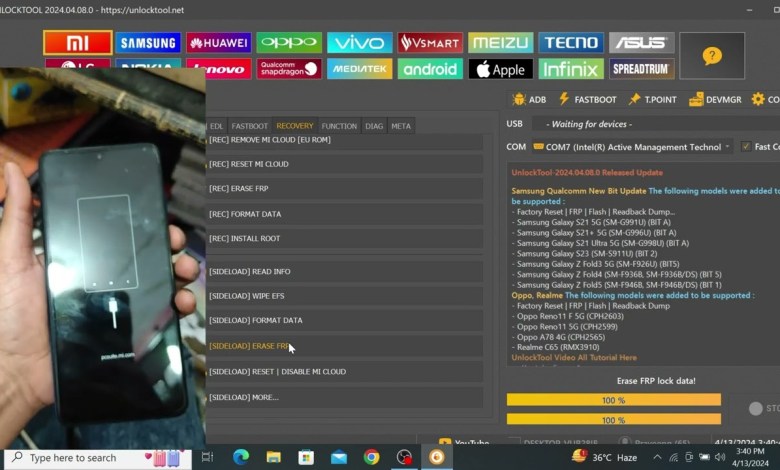The image size is (780, 470).
Task: Switch to the FASTBOOT tab
Action: 250,126
